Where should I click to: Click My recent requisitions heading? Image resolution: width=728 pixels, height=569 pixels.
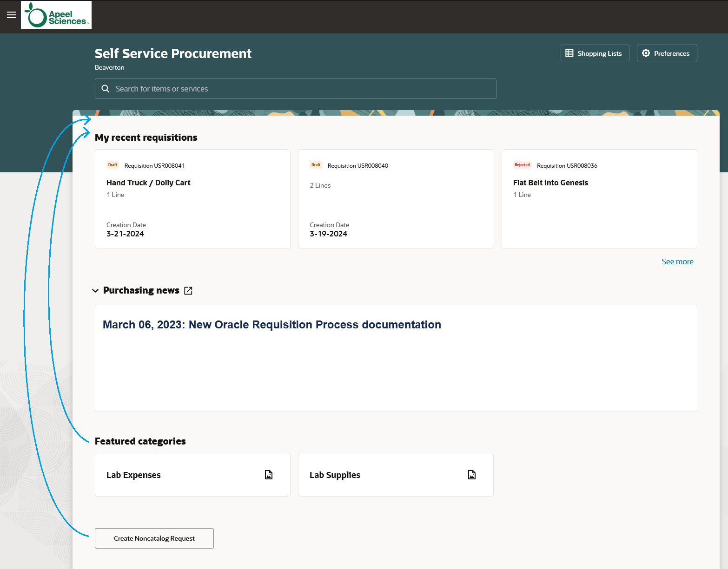[146, 137]
